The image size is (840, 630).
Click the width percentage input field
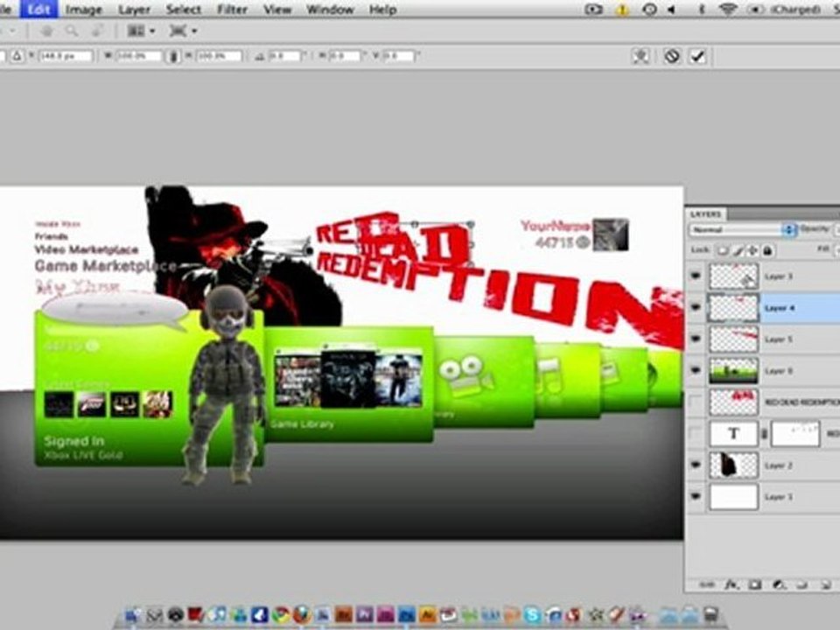pos(138,56)
